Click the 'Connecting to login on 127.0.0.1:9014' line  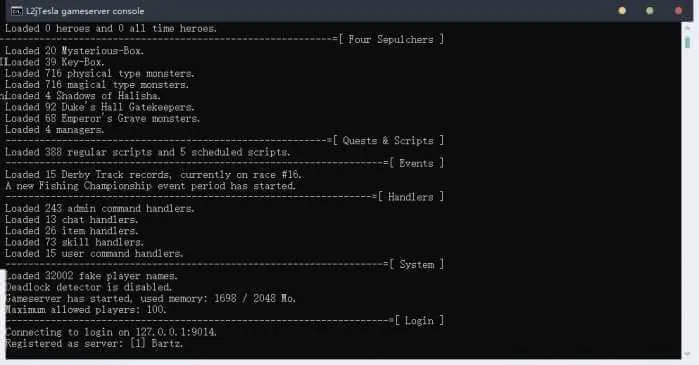point(111,332)
